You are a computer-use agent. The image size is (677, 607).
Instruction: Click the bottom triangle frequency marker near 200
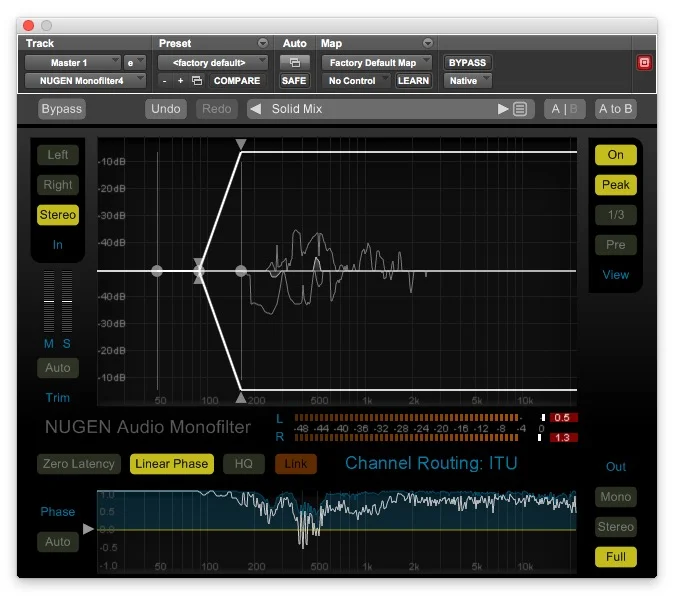point(240,398)
